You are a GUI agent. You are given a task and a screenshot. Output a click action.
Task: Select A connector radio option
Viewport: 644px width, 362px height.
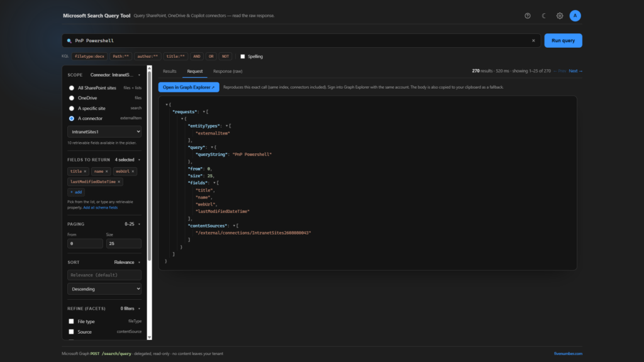[72, 118]
